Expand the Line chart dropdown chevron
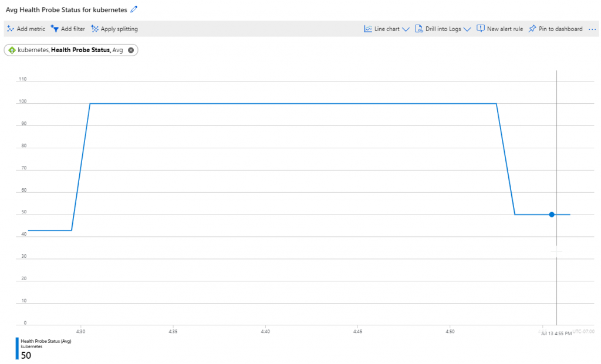This screenshot has height=364, width=601. pyautogui.click(x=406, y=29)
